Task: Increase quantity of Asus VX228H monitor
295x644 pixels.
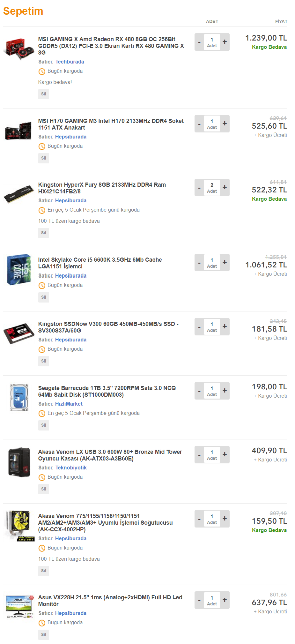Action: tap(225, 600)
